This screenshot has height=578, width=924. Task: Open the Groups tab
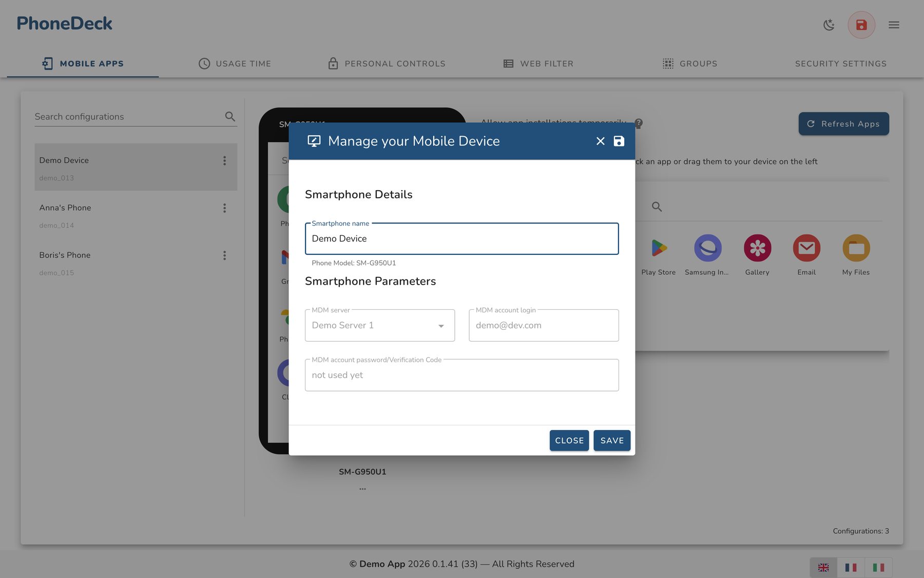pyautogui.click(x=689, y=64)
